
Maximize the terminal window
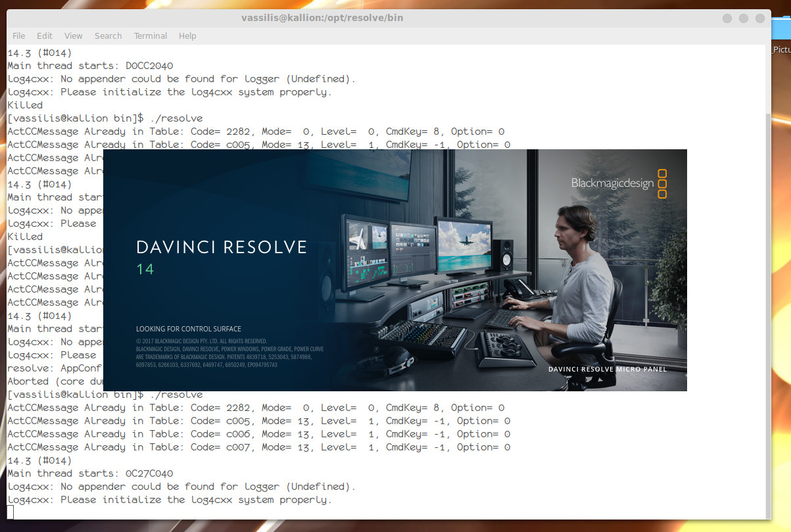tap(743, 18)
